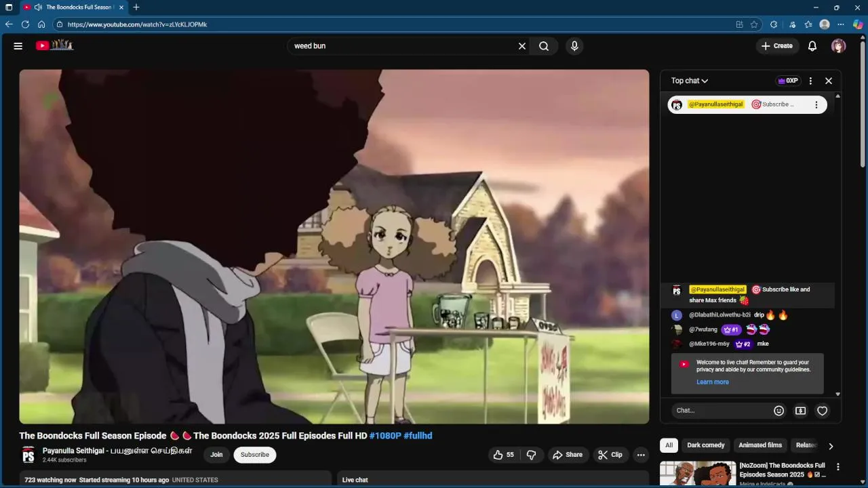Close the live chat panel
This screenshot has height=488, width=868.
(x=829, y=81)
